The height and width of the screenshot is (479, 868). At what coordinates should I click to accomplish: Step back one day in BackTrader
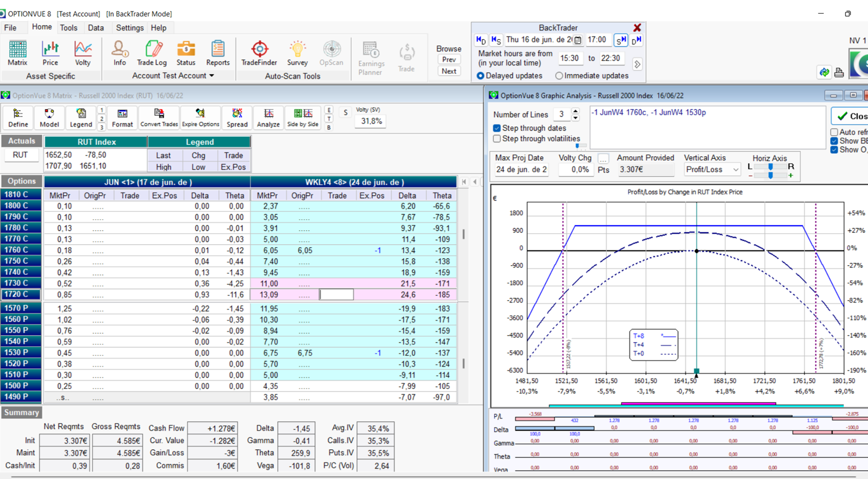click(481, 40)
